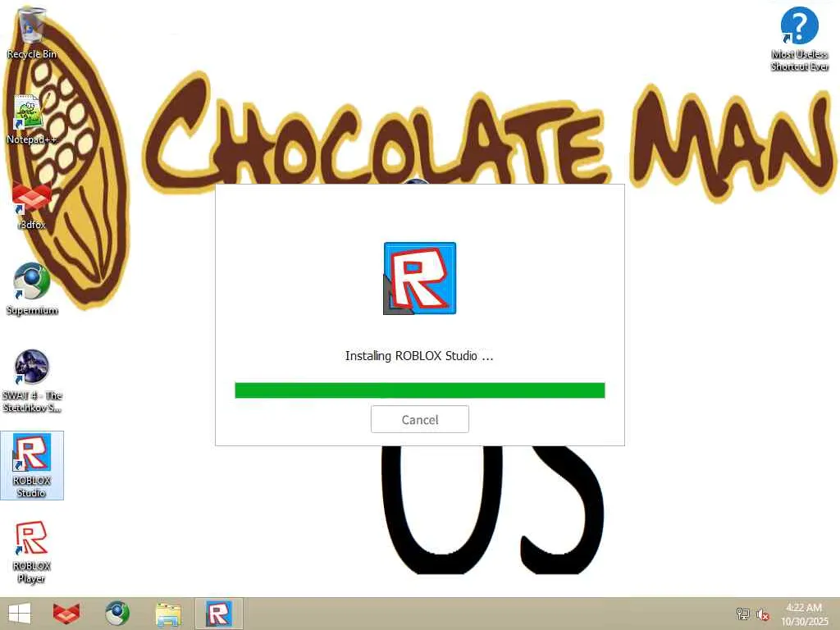This screenshot has width=840, height=630.
Task: Open r3dfox from the taskbar
Action: 66,614
